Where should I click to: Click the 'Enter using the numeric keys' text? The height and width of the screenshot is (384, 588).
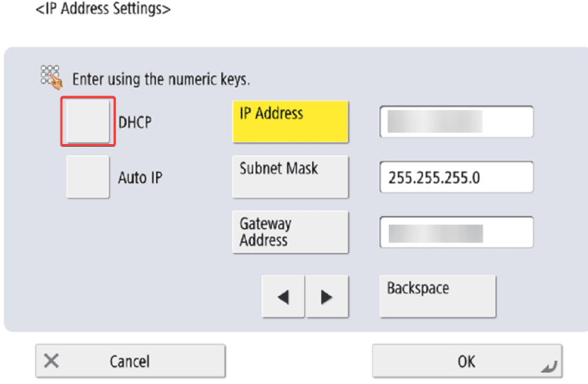click(x=161, y=79)
